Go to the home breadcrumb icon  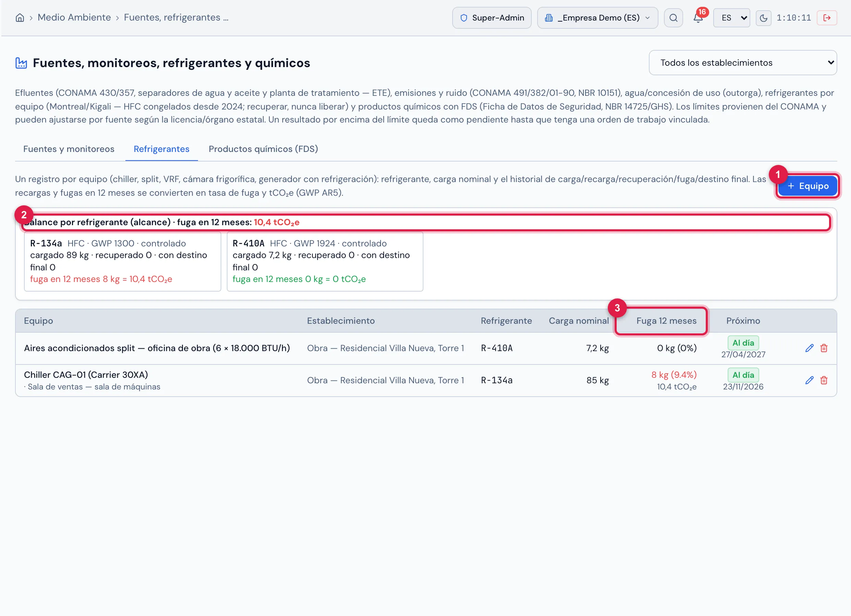click(x=20, y=17)
